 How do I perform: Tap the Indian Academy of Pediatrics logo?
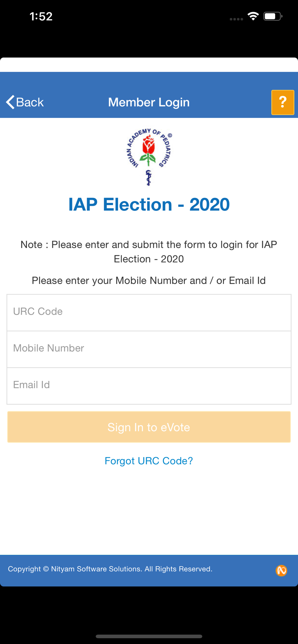(x=149, y=157)
